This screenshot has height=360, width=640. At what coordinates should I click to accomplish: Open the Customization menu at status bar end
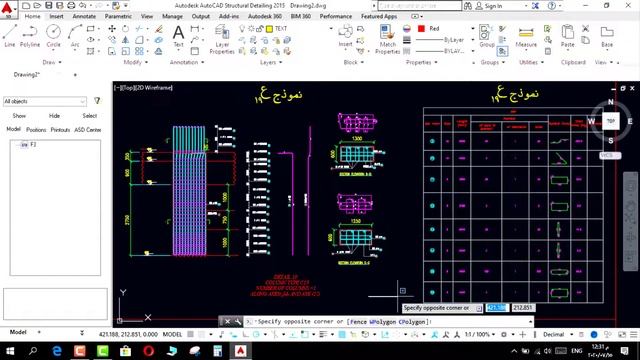[x=633, y=334]
